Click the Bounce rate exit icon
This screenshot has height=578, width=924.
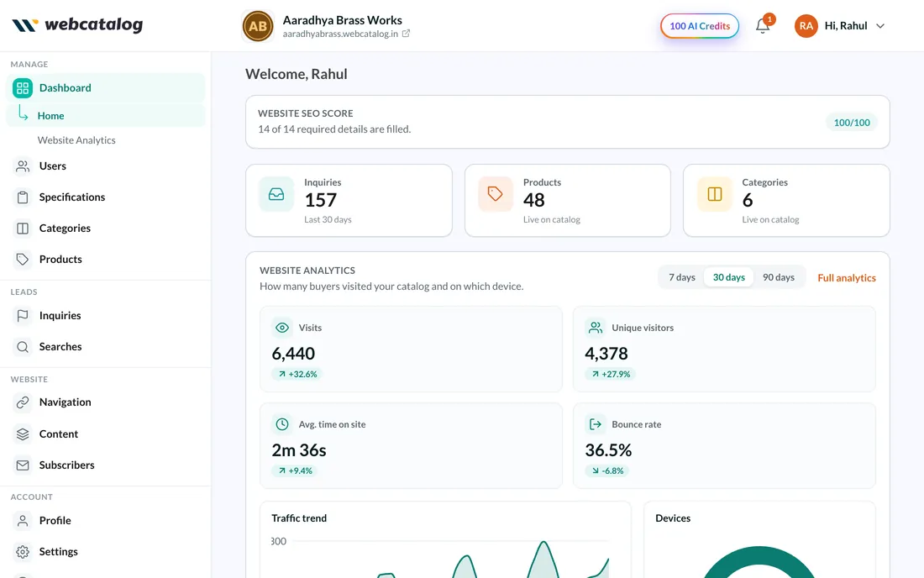coord(596,424)
